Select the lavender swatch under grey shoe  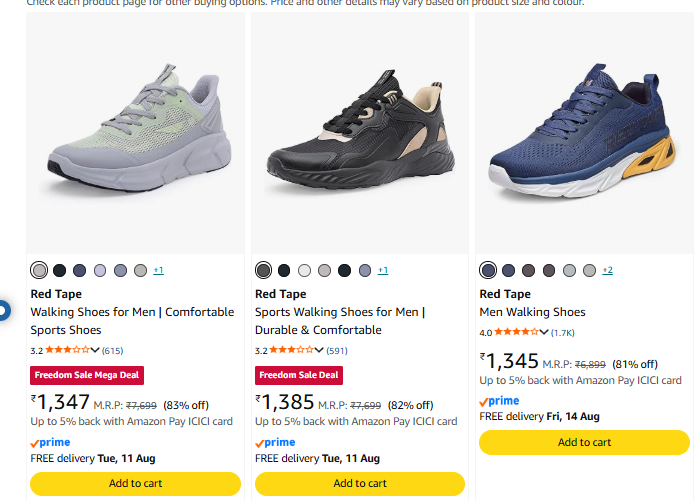[x=100, y=270]
